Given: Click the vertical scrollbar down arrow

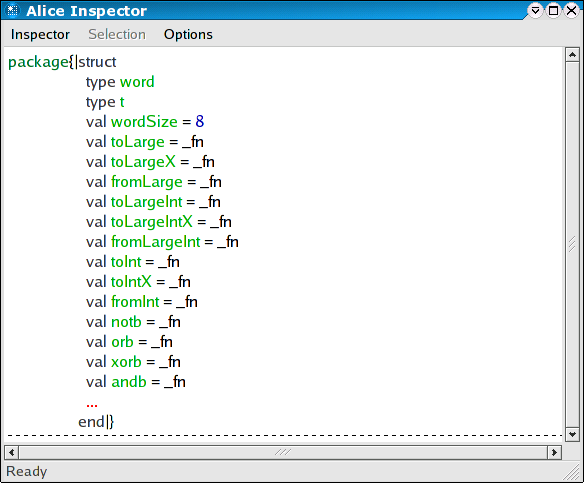Looking at the screenshot, I should (x=572, y=434).
